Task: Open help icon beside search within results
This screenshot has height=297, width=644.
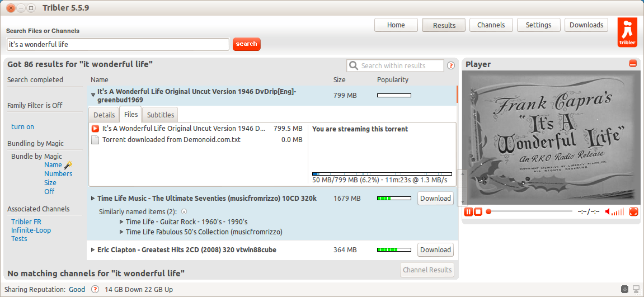Action: 450,66
